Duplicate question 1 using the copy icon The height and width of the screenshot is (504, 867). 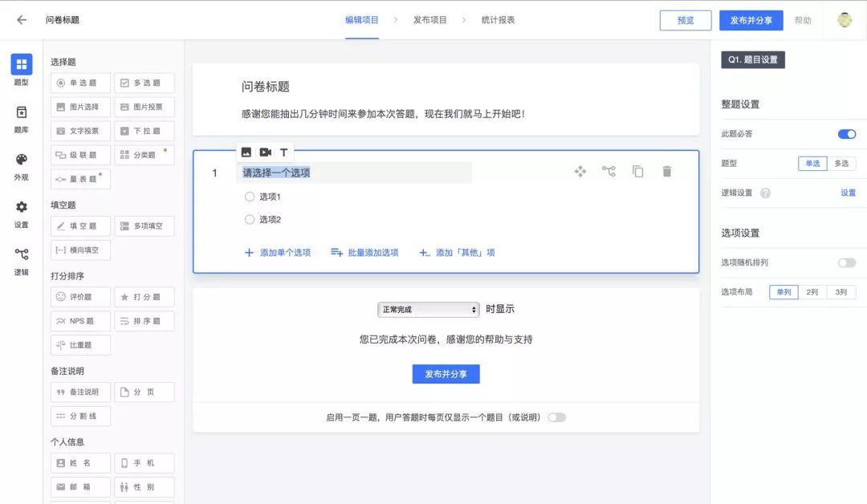[638, 171]
